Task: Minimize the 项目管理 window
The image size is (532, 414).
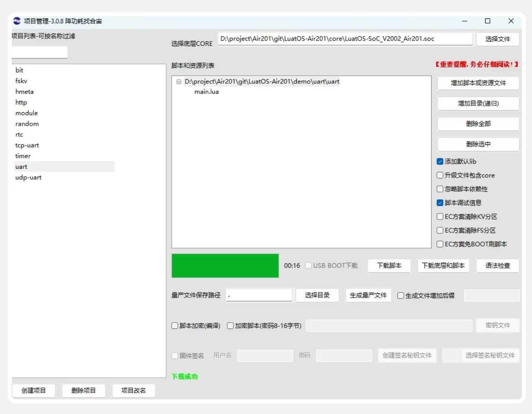Action: point(464,21)
